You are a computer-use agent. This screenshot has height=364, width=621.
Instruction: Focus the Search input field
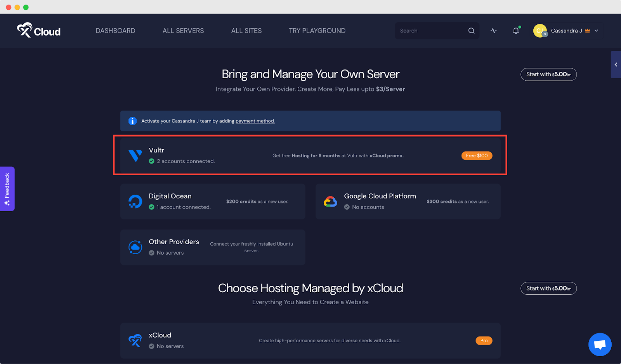click(x=431, y=31)
